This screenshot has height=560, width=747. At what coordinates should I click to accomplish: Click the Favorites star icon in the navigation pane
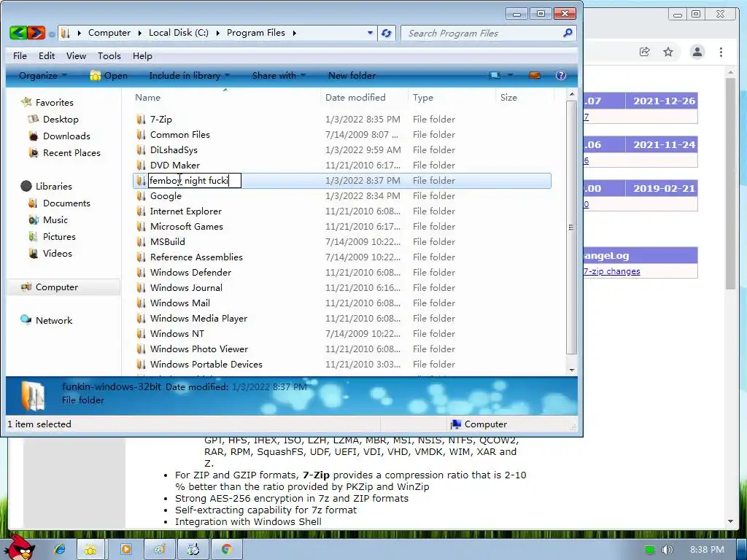(x=26, y=102)
